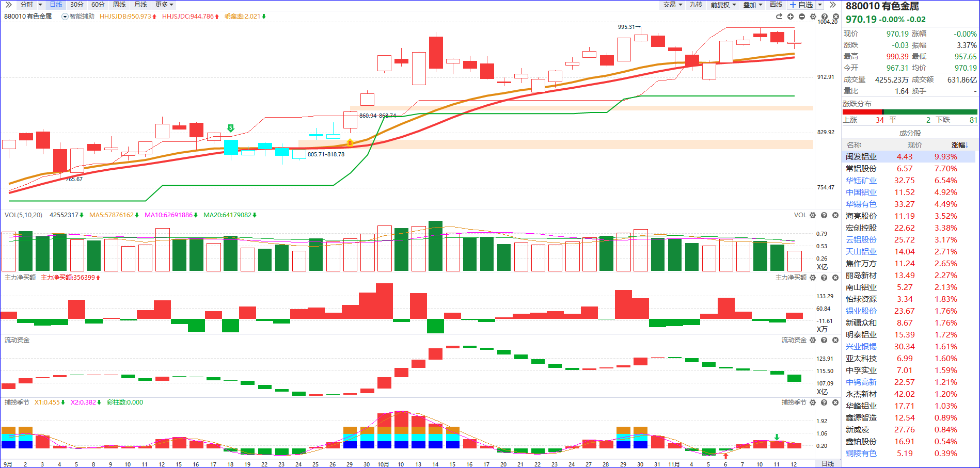This screenshot has width=980, height=468.
Task: Open 主力净买额 panel settings gear
Action: click(x=813, y=278)
